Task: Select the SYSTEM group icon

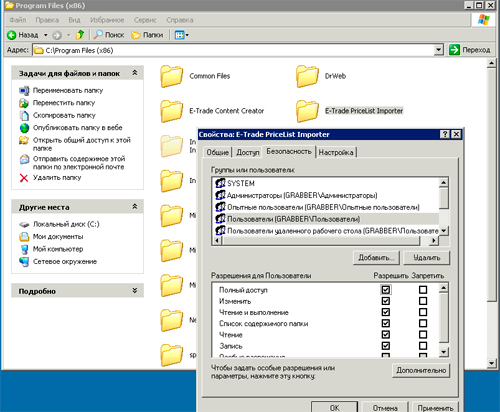Action: tap(220, 183)
